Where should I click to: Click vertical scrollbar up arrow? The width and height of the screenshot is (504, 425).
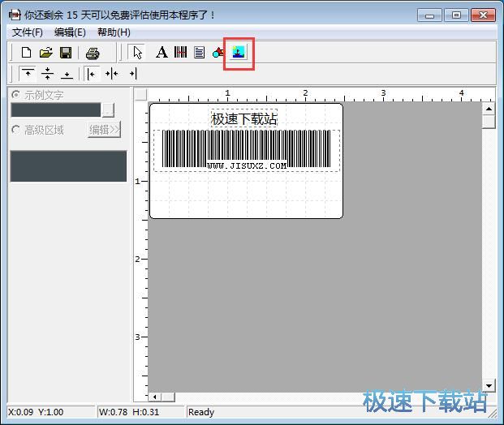(489, 109)
